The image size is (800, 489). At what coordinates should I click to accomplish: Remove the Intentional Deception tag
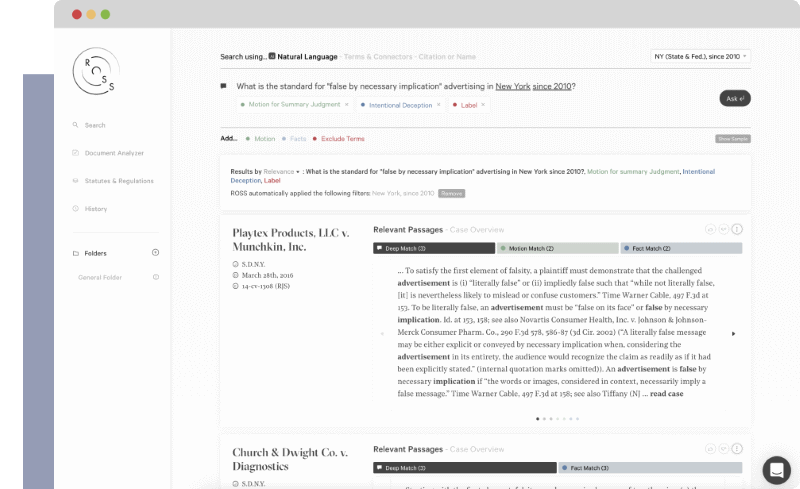point(438,105)
